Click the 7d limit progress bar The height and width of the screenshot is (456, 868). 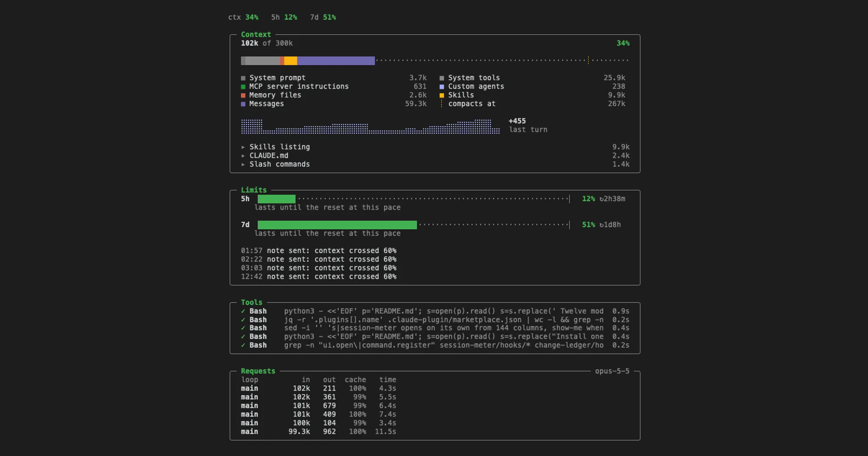[413, 225]
